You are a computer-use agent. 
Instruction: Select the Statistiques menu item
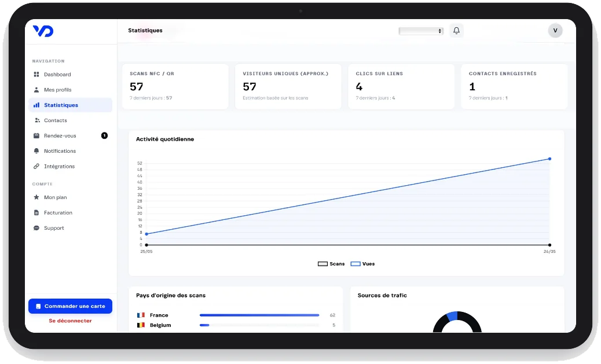[x=70, y=105]
